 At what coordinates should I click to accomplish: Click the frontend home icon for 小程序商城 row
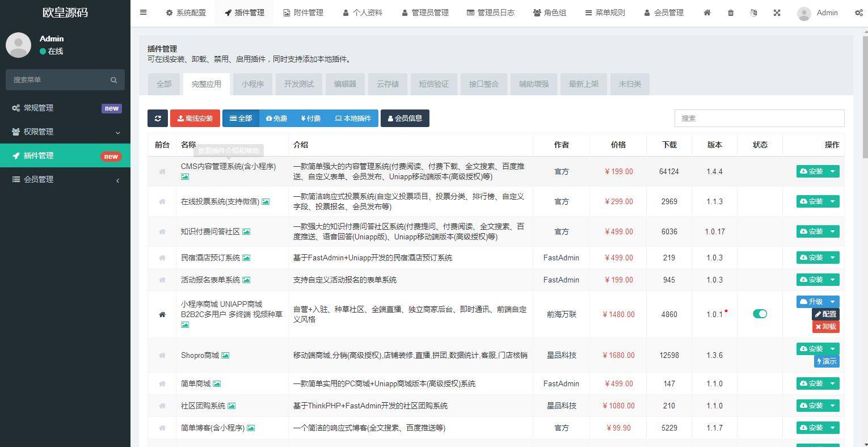click(x=162, y=314)
